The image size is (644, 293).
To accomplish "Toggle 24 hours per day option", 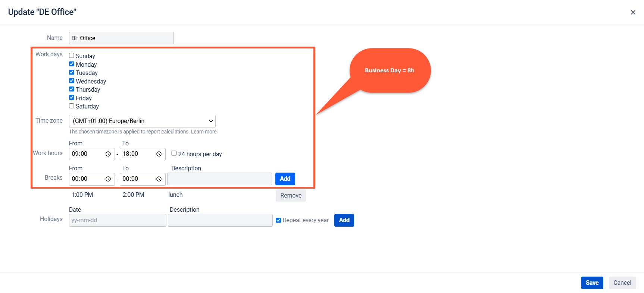I will click(x=174, y=153).
